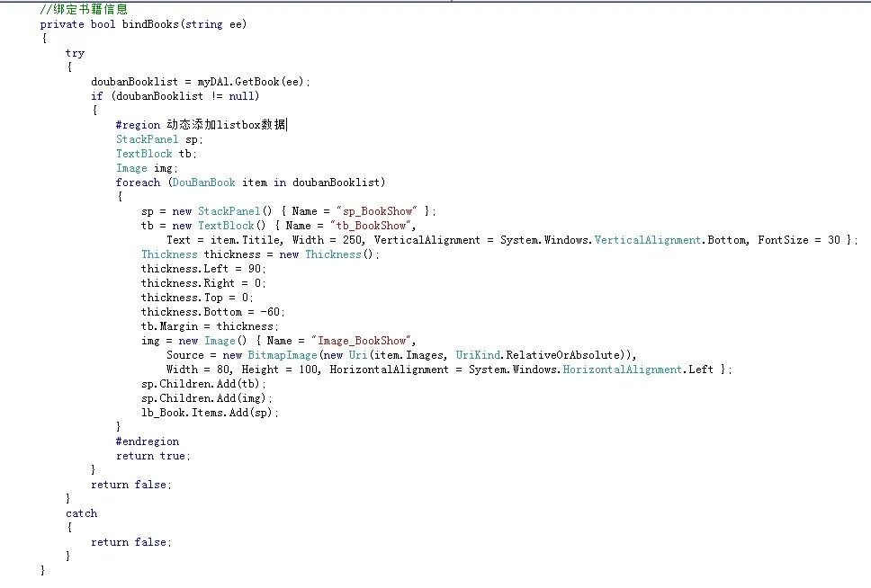
Task: Click "VerticalAlignment.Bottom" value
Action: click(671, 240)
